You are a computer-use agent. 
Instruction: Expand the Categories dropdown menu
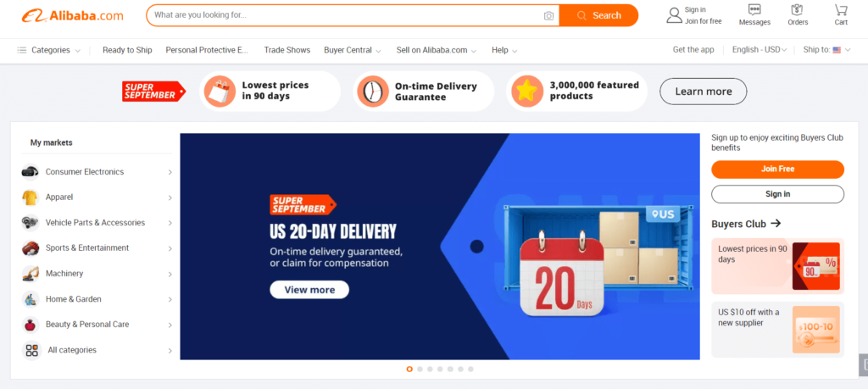pos(48,50)
